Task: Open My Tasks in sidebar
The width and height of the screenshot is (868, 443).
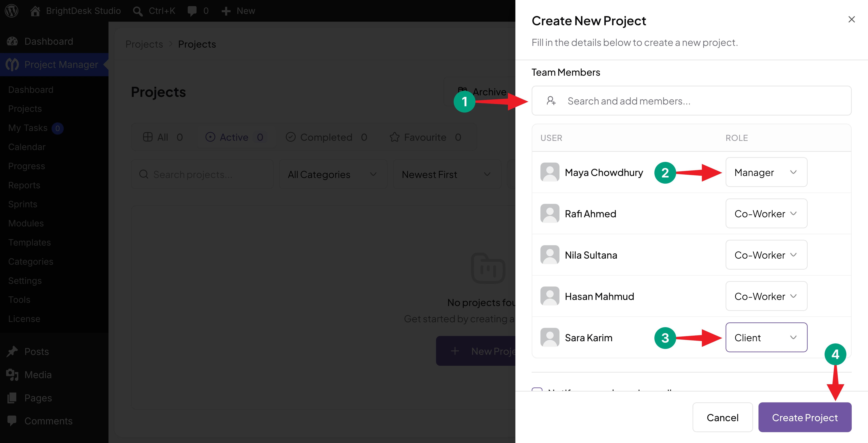Action: [28, 128]
